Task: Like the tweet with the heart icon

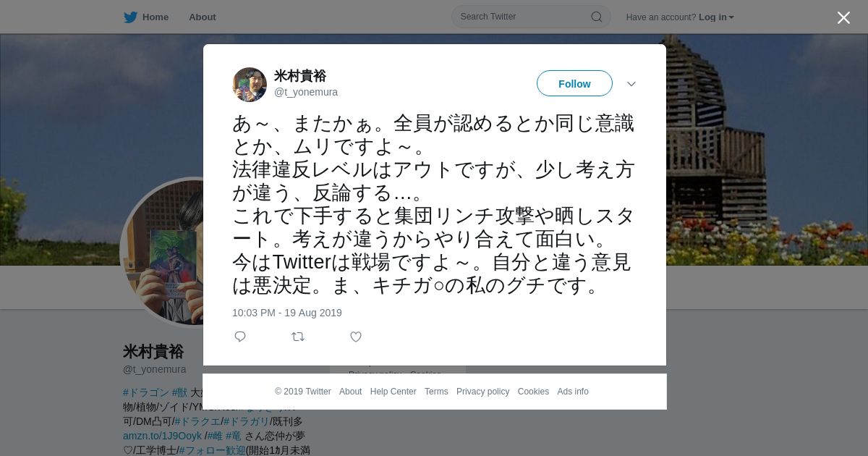Action: pyautogui.click(x=356, y=337)
